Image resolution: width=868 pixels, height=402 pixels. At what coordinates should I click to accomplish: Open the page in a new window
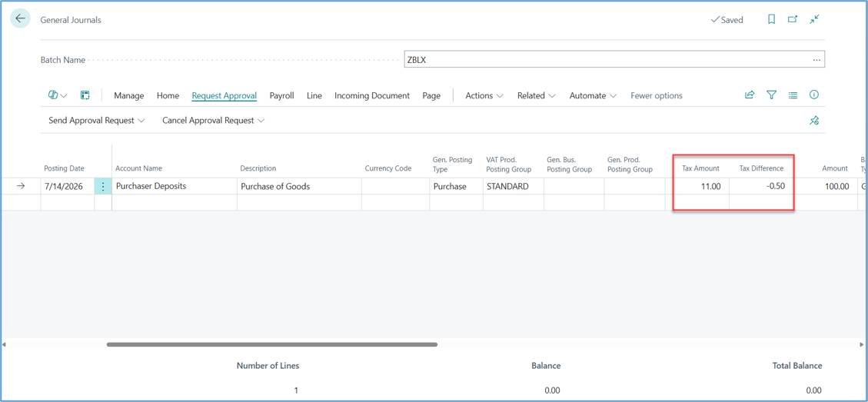[x=793, y=19]
